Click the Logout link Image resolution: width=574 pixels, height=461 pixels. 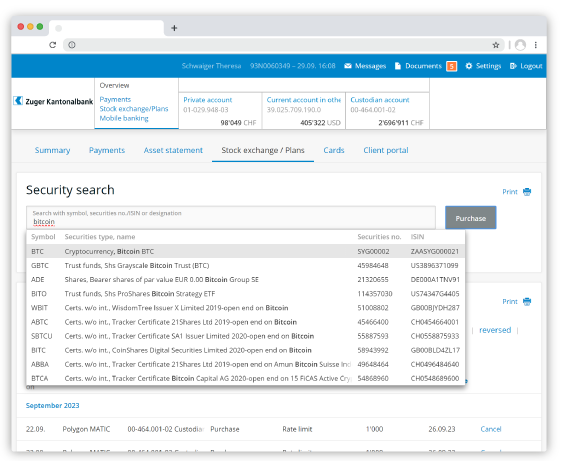[531, 66]
